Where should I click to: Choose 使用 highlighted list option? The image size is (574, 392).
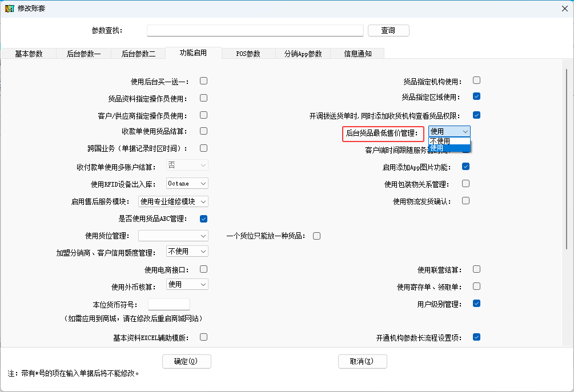click(x=449, y=148)
